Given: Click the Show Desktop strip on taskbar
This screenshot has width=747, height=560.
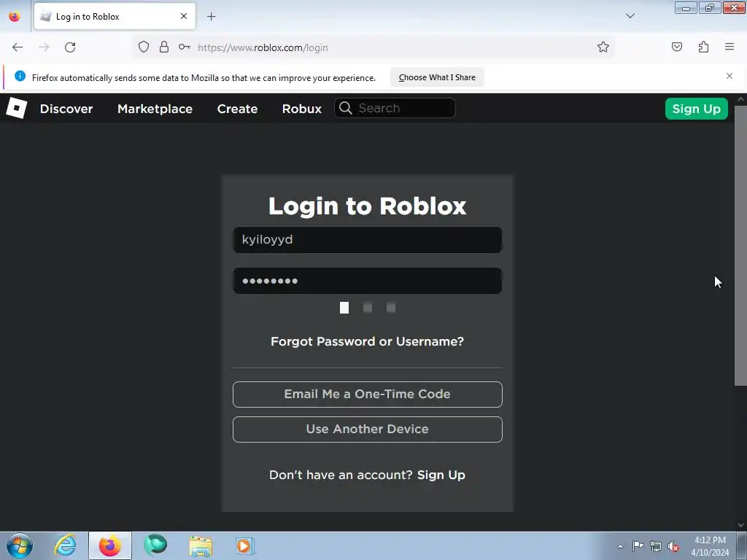Looking at the screenshot, I should [x=742, y=545].
